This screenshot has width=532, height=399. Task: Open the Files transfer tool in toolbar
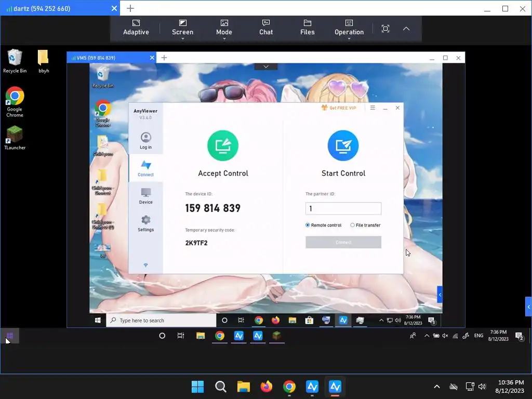tap(308, 28)
